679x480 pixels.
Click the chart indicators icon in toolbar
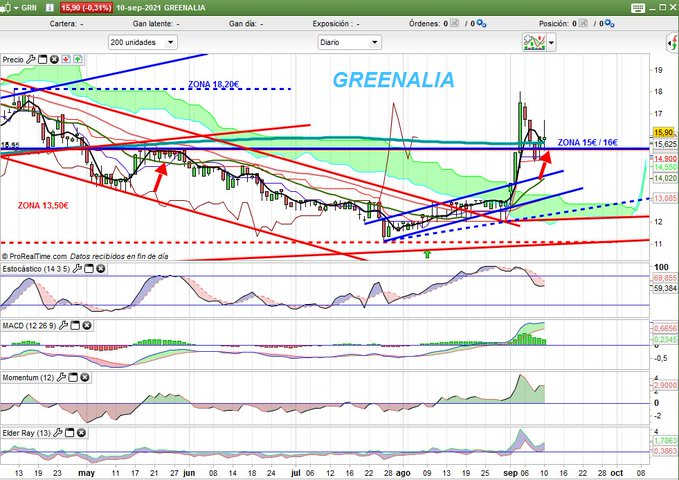(x=534, y=42)
